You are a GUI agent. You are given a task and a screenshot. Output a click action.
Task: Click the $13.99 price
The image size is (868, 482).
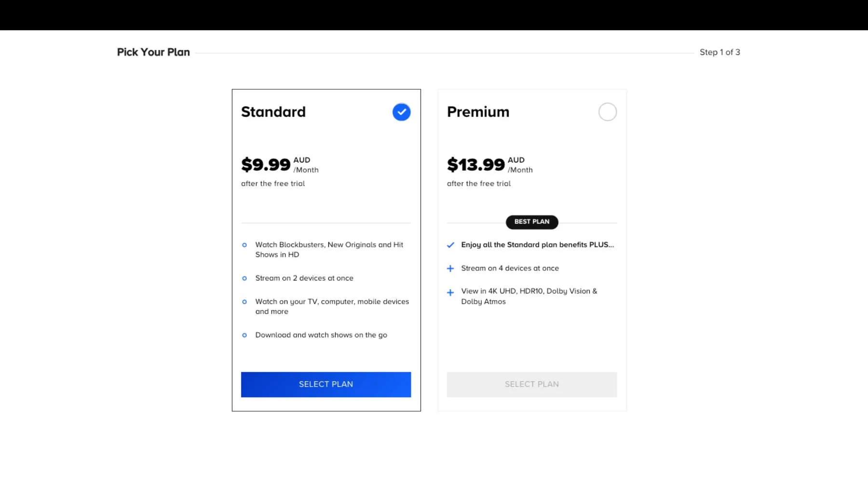click(x=475, y=165)
